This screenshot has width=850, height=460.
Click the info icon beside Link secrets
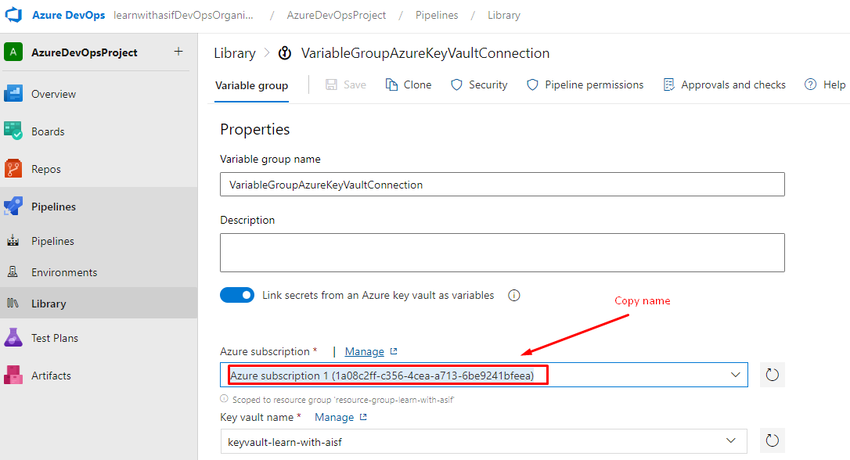click(x=514, y=296)
